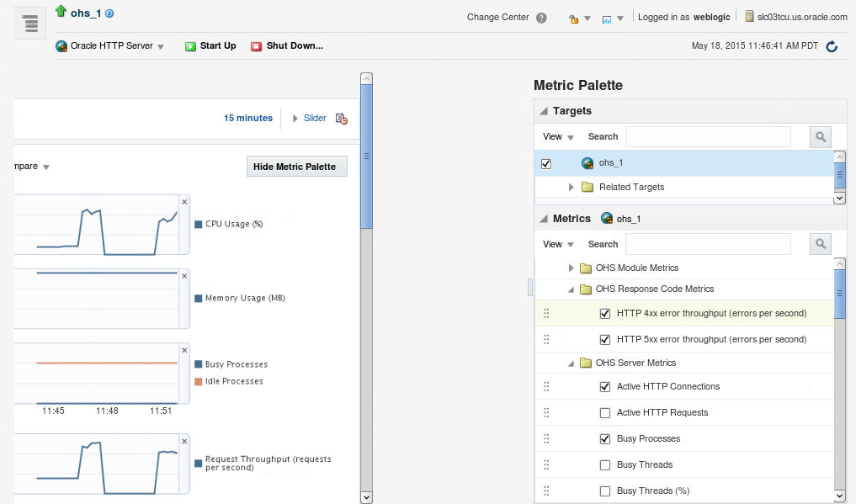
Task: Open the Compare dropdown menu
Action: pos(32,167)
